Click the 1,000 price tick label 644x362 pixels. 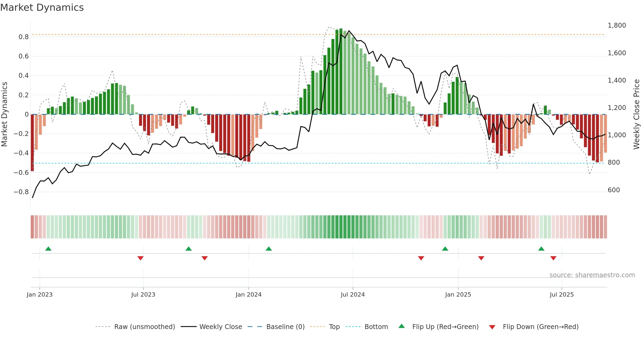[617, 135]
